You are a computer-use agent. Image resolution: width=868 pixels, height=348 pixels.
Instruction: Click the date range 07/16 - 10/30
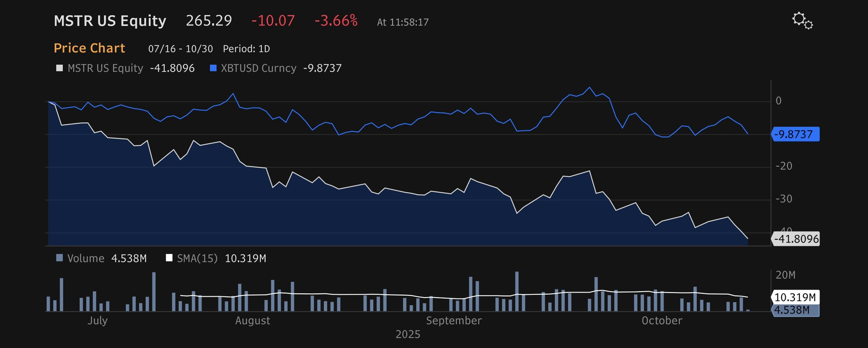(x=181, y=49)
